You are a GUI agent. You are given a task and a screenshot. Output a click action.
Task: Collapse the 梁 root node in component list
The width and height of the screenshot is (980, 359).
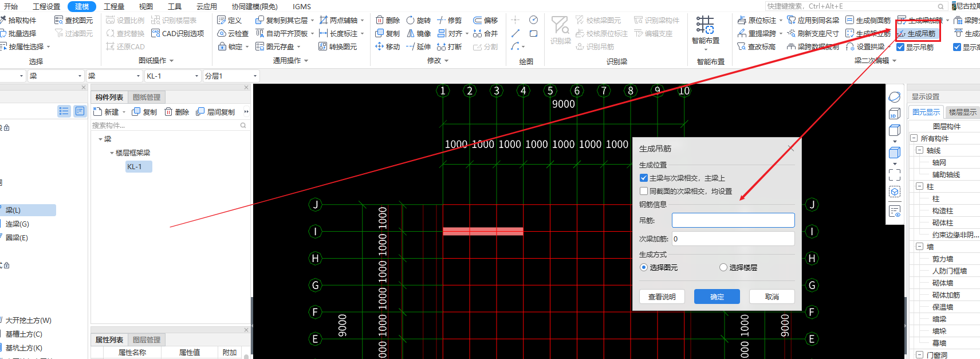pos(100,139)
